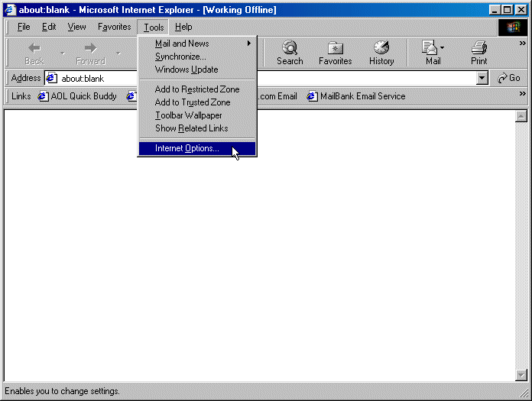Open the Help menu
Screen dimensions: 532x401
[x=183, y=27]
